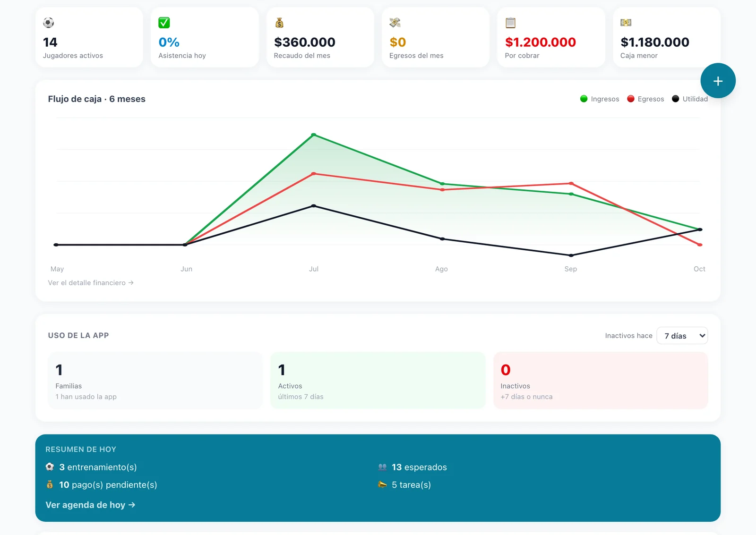Open the Familias usage card
The image size is (756, 535).
click(155, 381)
